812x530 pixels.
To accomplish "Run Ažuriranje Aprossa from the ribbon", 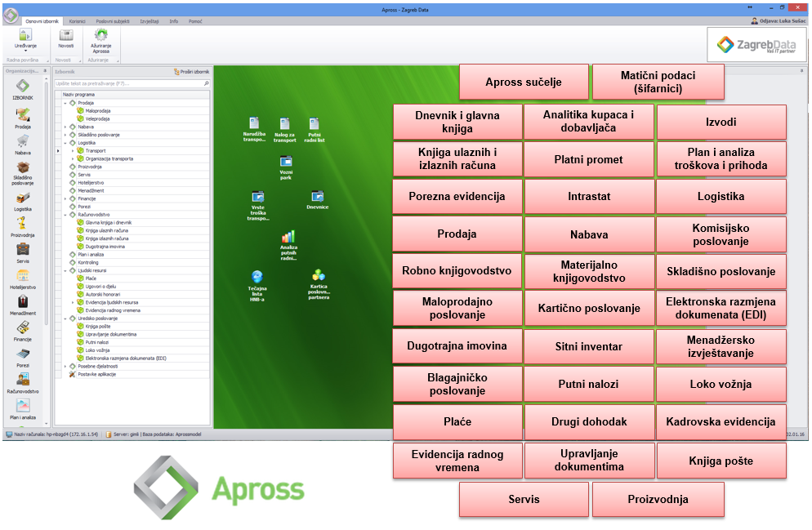I will pyautogui.click(x=101, y=41).
